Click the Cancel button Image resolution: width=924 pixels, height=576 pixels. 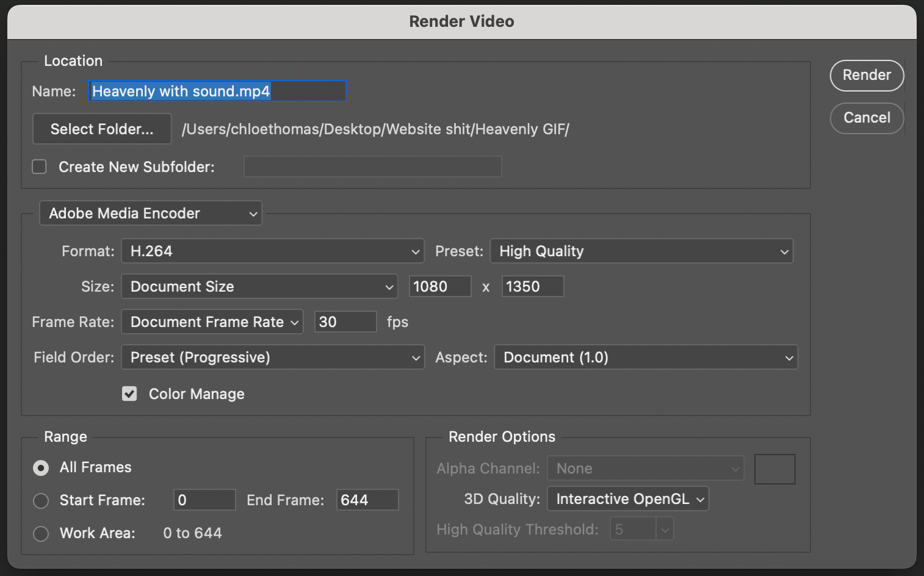click(x=867, y=118)
